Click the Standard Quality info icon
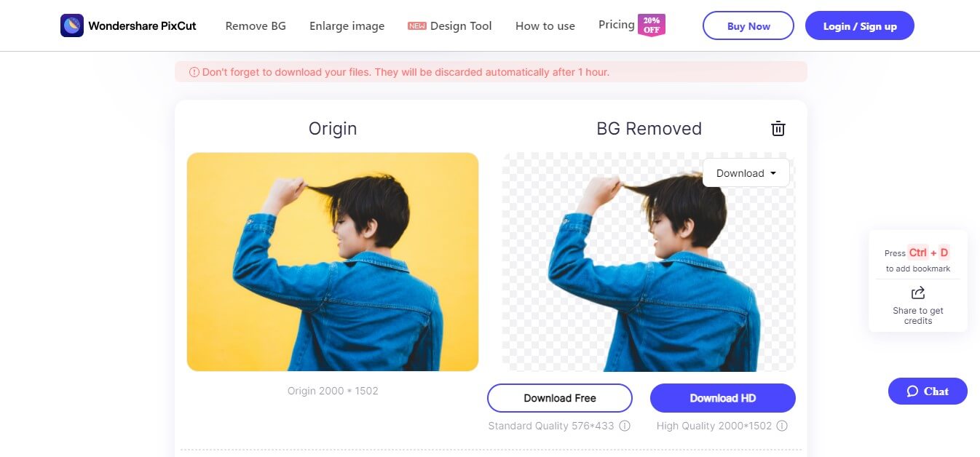Viewport: 980px width, 457px height. (625, 426)
